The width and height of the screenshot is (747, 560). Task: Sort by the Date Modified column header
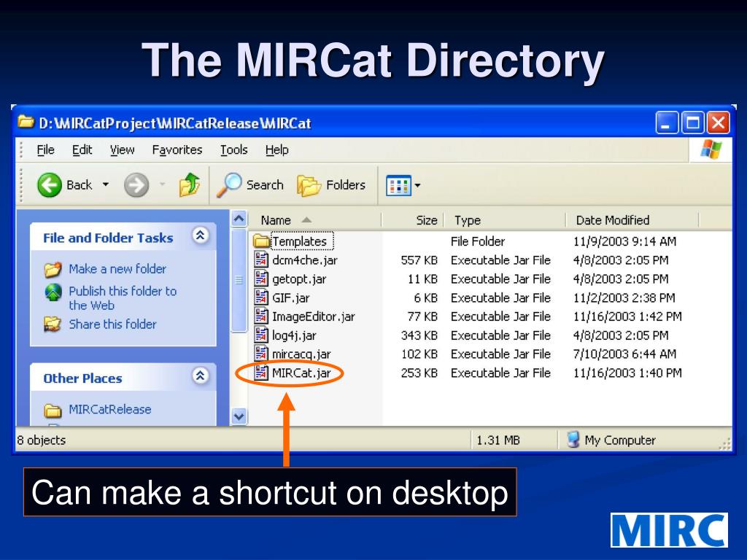pos(632,220)
